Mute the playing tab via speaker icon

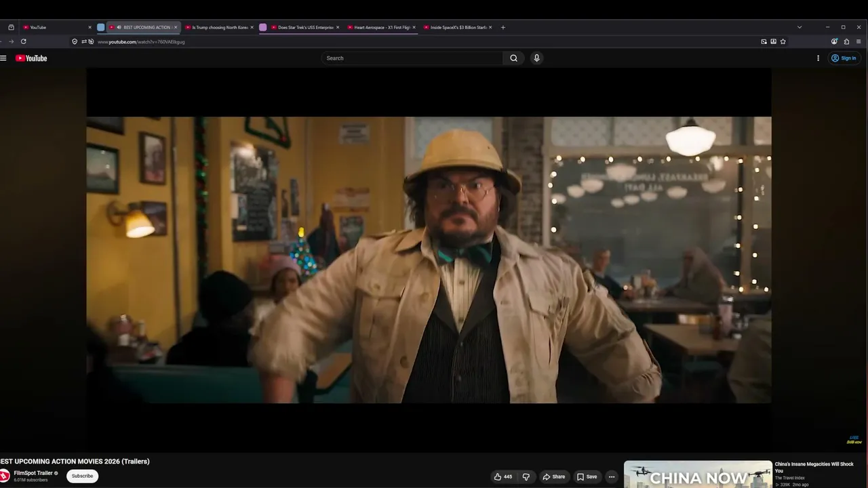[119, 27]
